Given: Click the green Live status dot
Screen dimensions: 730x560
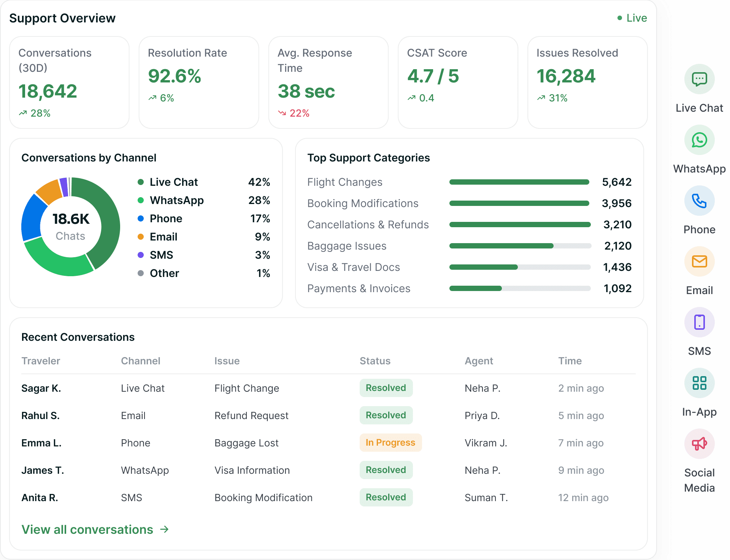Looking at the screenshot, I should click(x=620, y=18).
